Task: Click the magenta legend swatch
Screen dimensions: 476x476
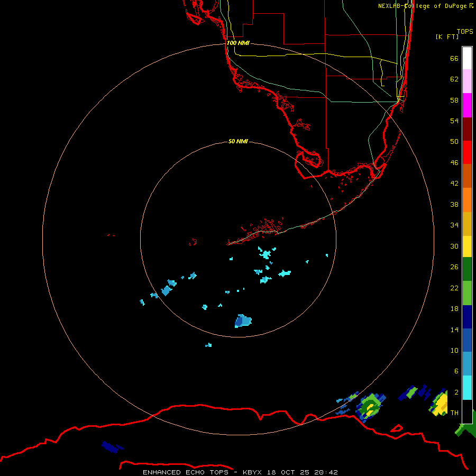Action: point(467,105)
